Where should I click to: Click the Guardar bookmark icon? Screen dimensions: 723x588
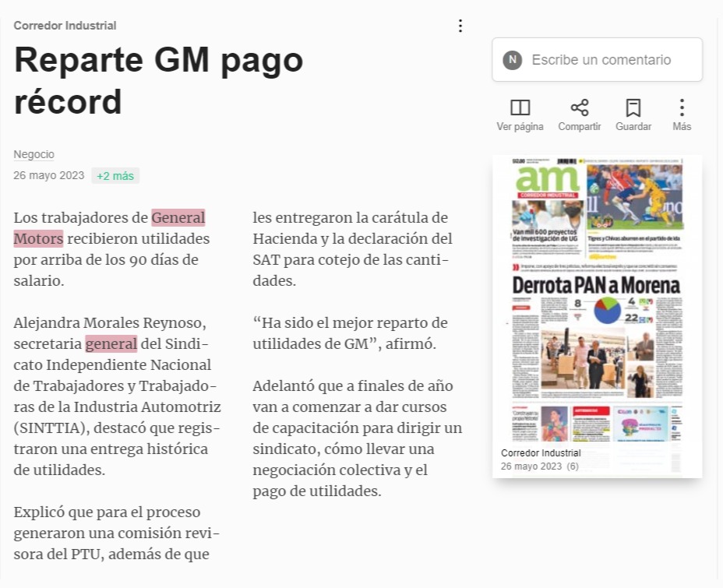[633, 107]
